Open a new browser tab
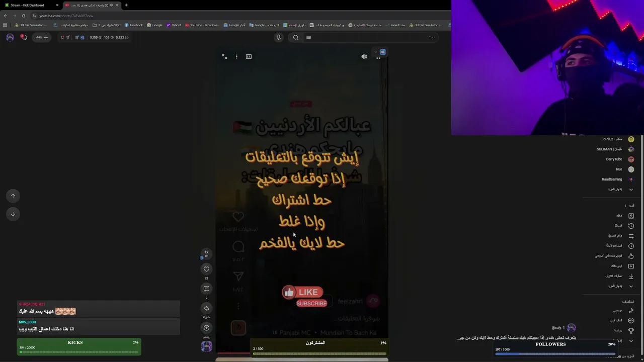This screenshot has width=644, height=362. pyautogui.click(x=126, y=5)
